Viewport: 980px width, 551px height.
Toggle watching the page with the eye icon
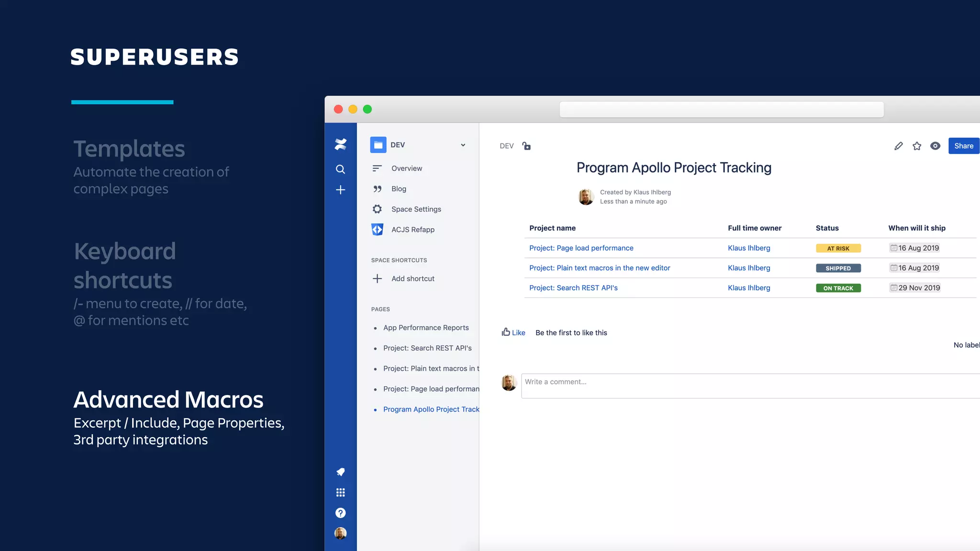935,146
